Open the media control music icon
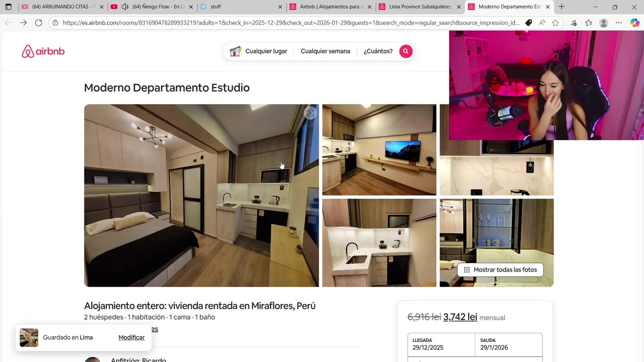644x362 pixels. point(574,23)
